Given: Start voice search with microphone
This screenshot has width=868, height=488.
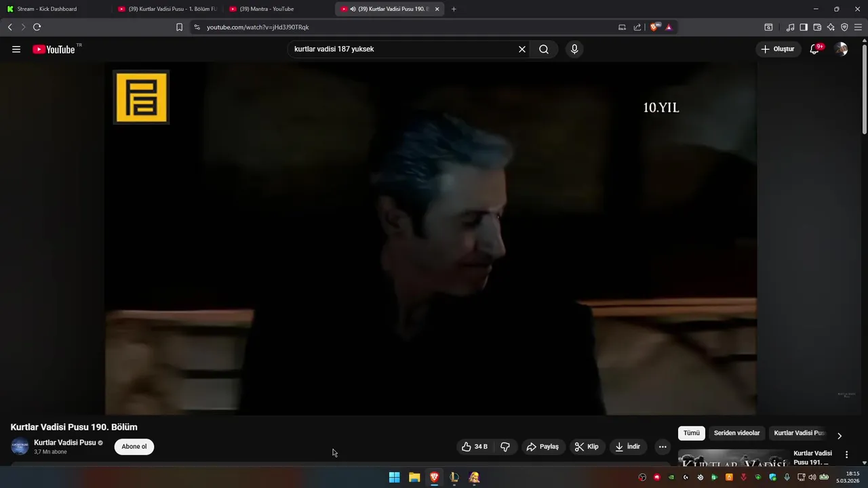Looking at the screenshot, I should click(574, 49).
